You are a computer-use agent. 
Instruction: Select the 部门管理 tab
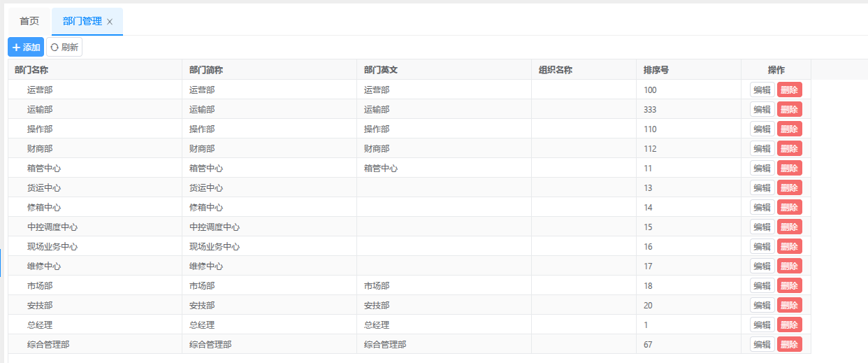coord(82,21)
